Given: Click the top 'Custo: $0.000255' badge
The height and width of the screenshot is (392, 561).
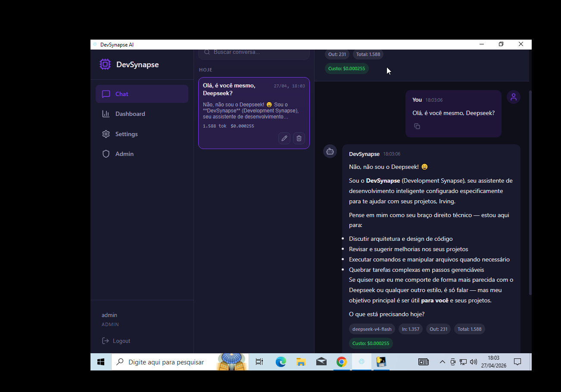Looking at the screenshot, I should click(x=347, y=68).
